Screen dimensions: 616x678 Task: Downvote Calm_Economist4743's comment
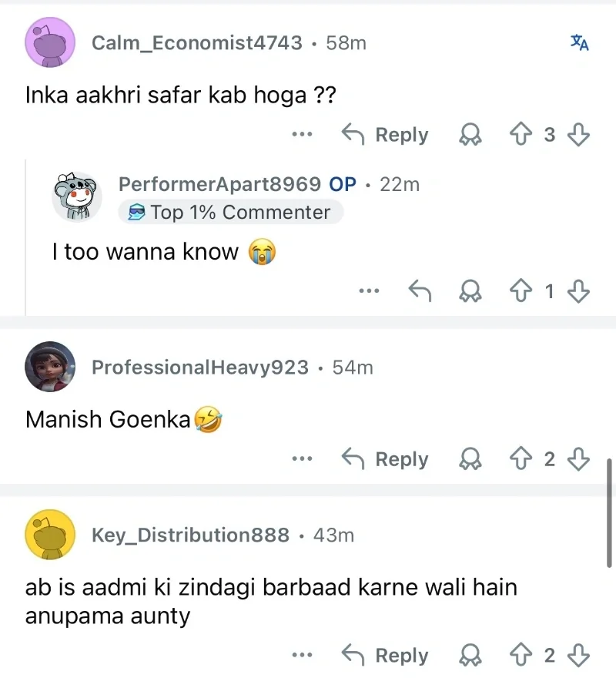[578, 135]
